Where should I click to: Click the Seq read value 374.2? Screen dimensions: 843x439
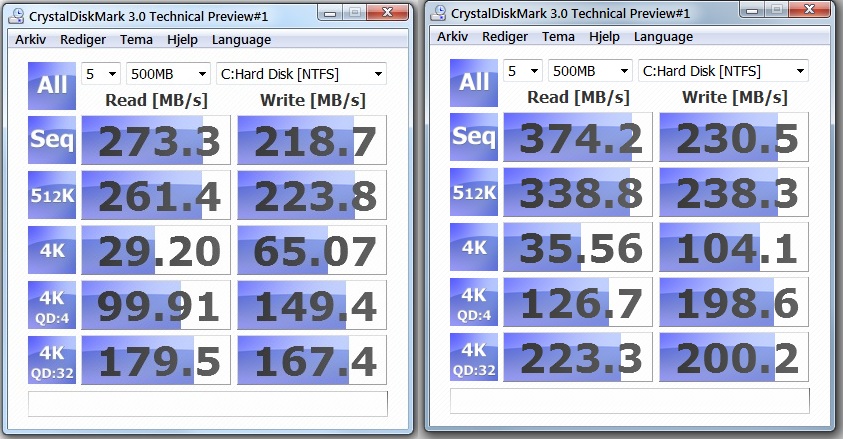(578, 137)
